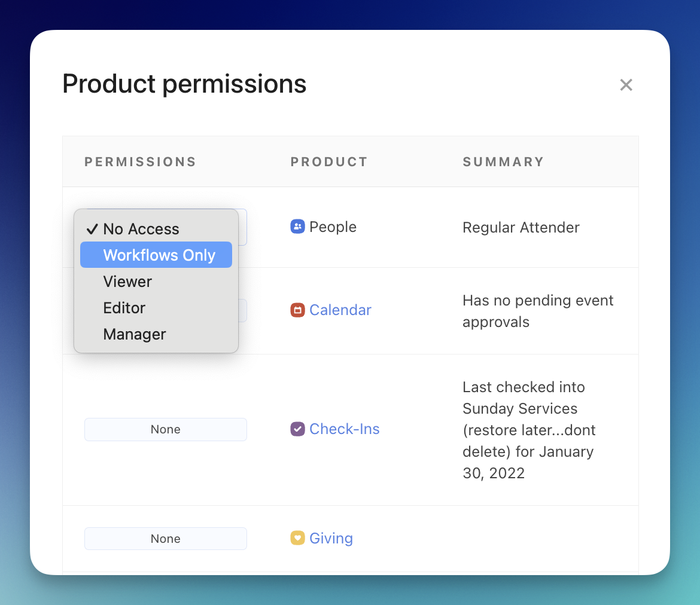Viewport: 700px width, 605px height.
Task: Open the Calendar product link
Action: click(340, 310)
